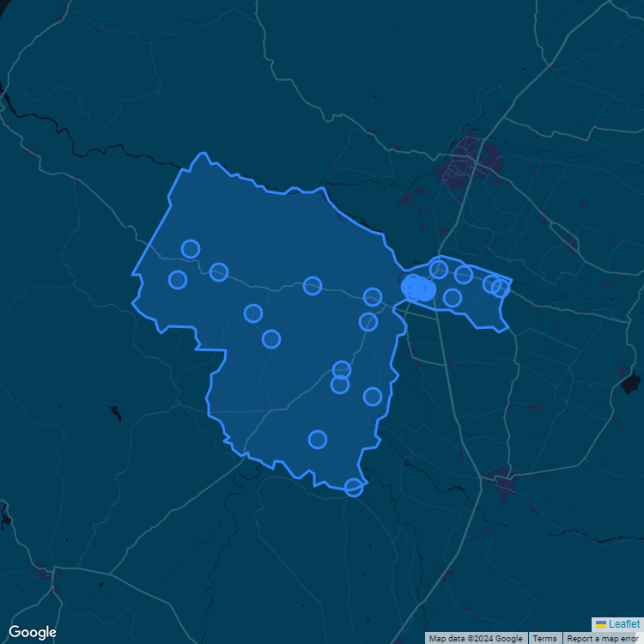Viewport: 644px width, 644px height.
Task: Select the southernmost circle marker on the border
Action: [x=353, y=488]
